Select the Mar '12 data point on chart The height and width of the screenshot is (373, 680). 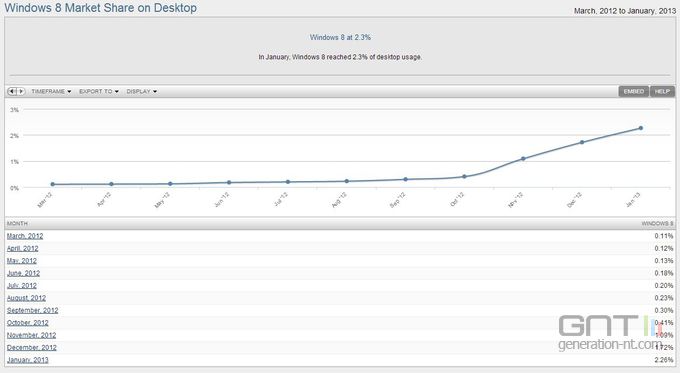pyautogui.click(x=52, y=184)
